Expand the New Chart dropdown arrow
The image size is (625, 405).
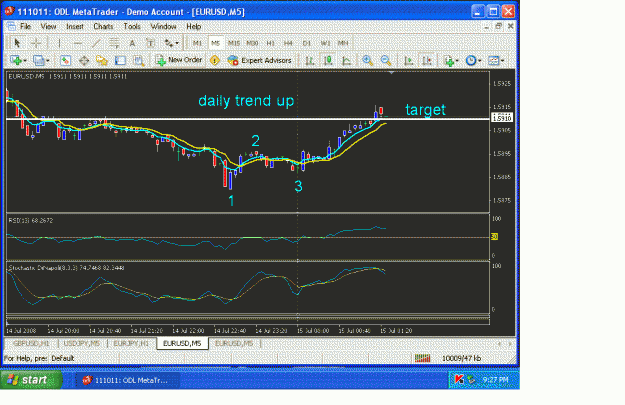(25, 61)
